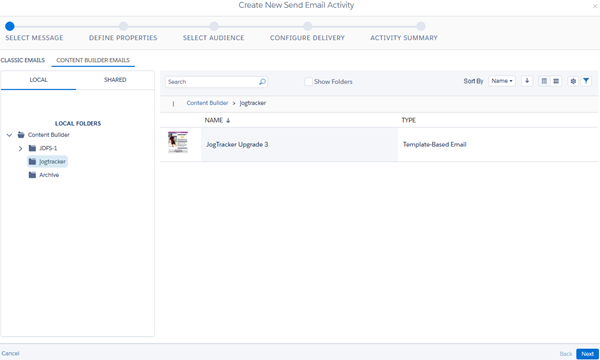Click the Content Builder root folder label
This screenshot has height=360, width=600.
point(49,135)
